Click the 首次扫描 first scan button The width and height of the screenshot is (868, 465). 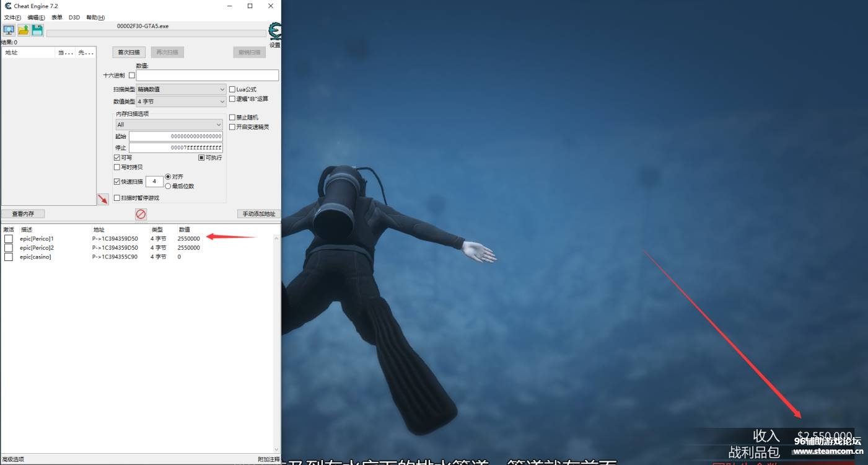[x=129, y=52]
